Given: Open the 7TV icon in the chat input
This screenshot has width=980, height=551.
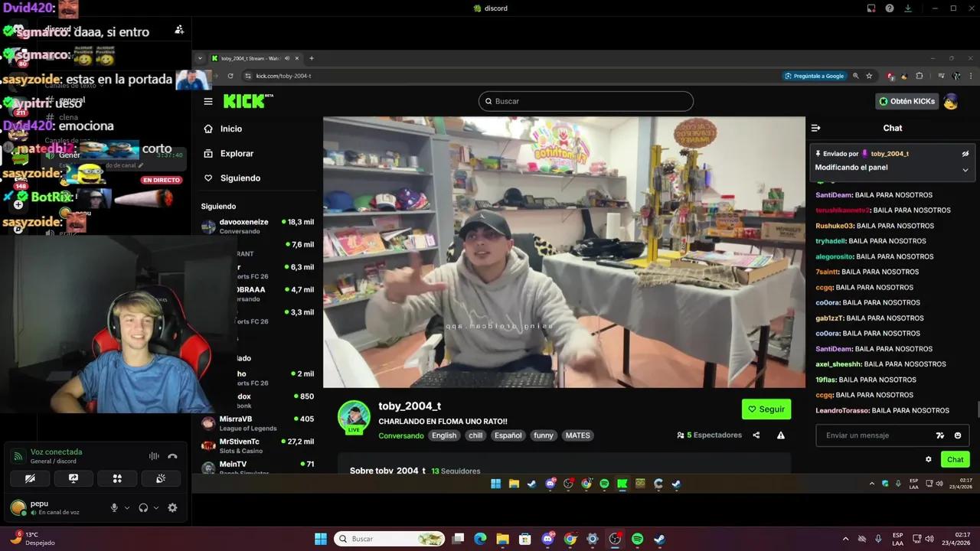Looking at the screenshot, I should [x=942, y=435].
